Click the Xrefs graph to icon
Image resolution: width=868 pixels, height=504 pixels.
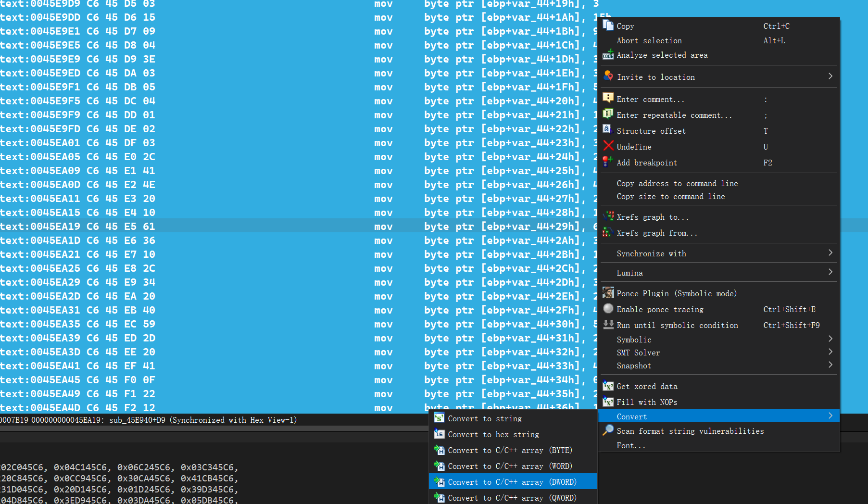[x=608, y=216]
